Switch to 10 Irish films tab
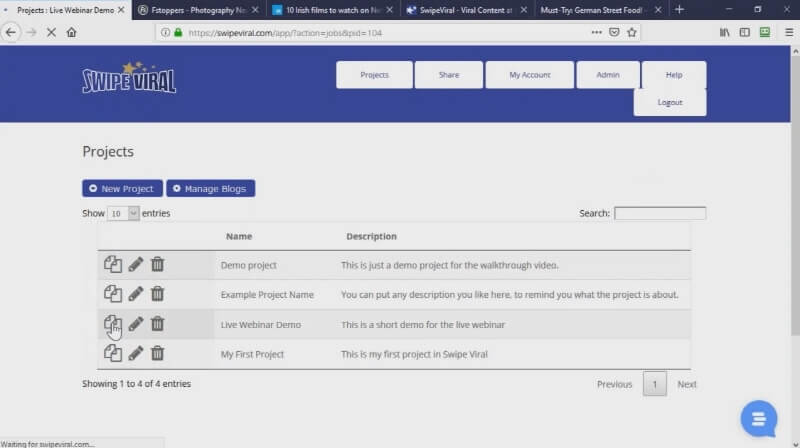 tap(333, 10)
